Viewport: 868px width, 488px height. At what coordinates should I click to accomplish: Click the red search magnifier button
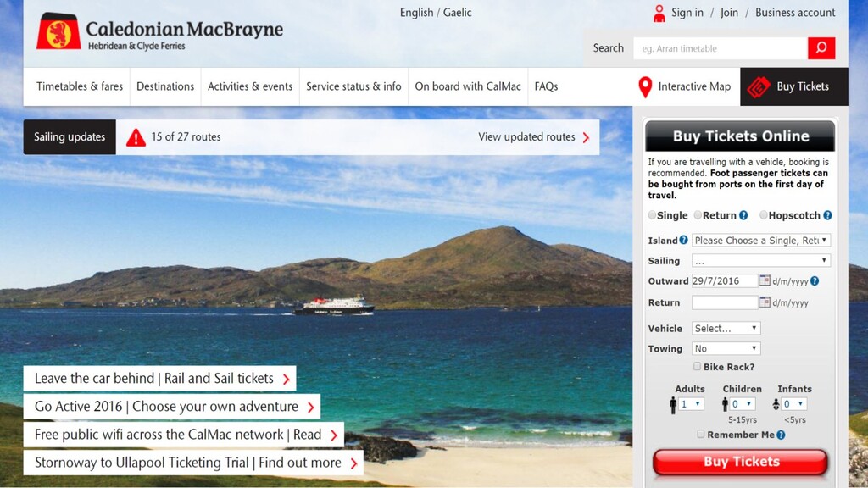[821, 48]
